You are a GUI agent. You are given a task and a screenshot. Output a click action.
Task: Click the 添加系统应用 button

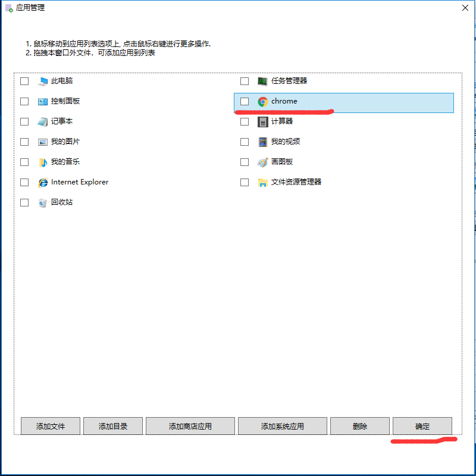[x=283, y=426]
